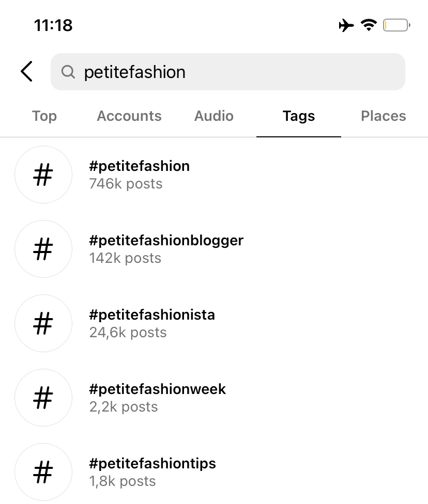Tap the hashtag icon for #petitefashionweek

click(43, 398)
